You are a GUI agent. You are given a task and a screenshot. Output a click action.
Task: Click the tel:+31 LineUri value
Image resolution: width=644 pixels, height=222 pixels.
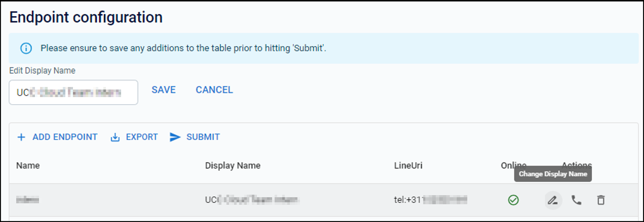pyautogui.click(x=430, y=200)
